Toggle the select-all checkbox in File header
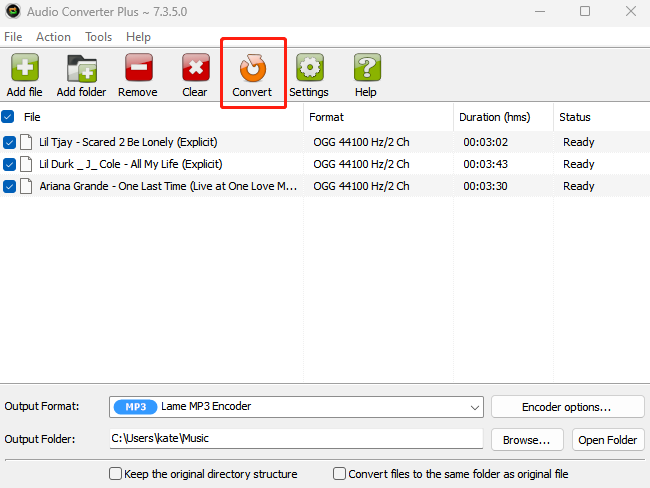 [x=7, y=117]
